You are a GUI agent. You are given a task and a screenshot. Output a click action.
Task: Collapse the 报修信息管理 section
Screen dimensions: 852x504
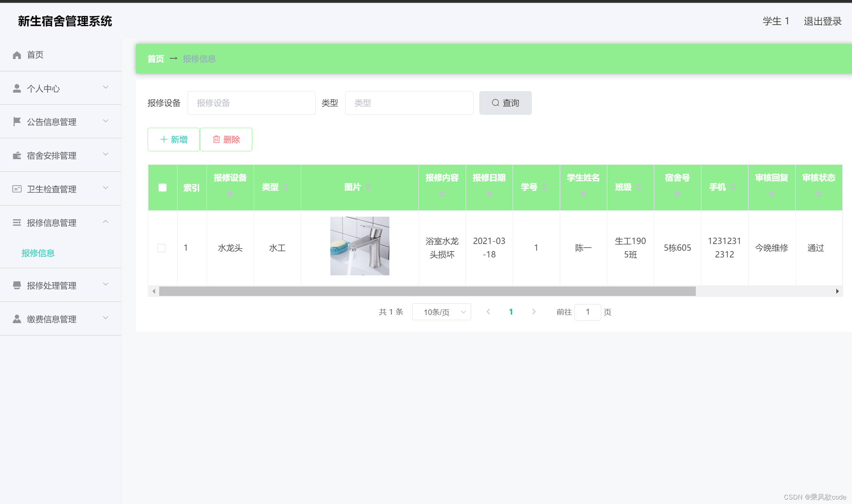[x=105, y=222]
